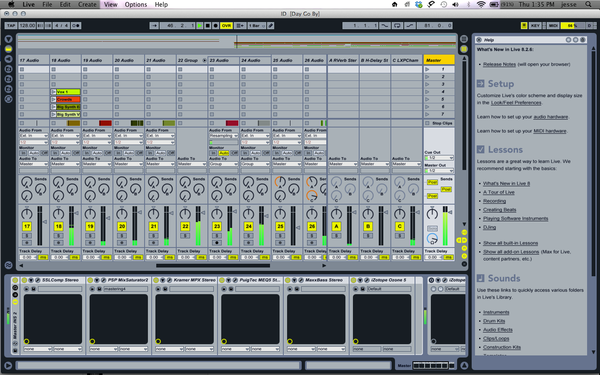Open track 17 Audio To Master dropdown
This screenshot has height=375, width=600.
(34, 164)
